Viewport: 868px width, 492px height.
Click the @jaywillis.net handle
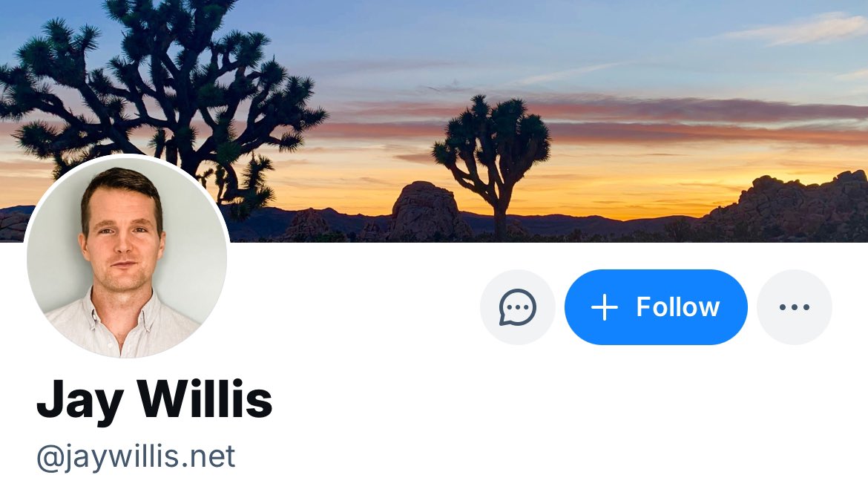[137, 458]
